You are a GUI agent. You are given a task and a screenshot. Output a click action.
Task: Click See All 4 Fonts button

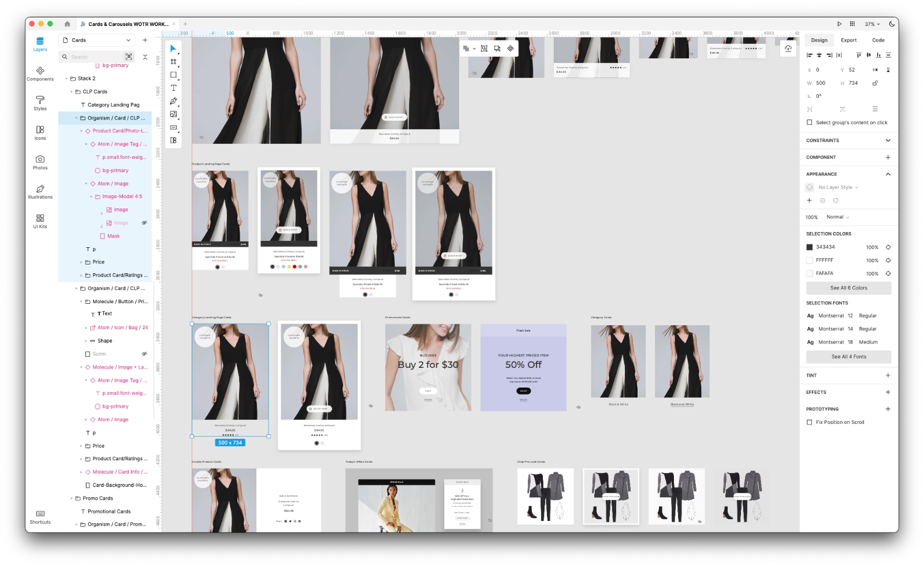click(848, 357)
